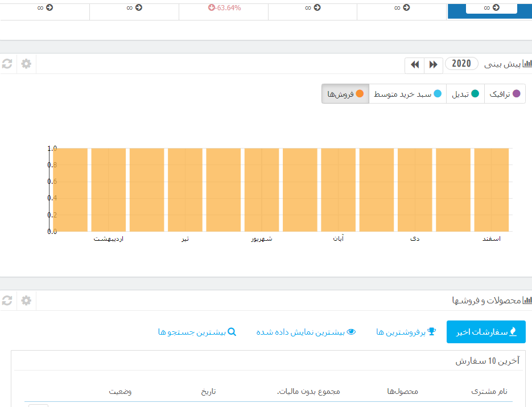
Task: Select the blue highlighted KPI cell
Action: coord(489,11)
